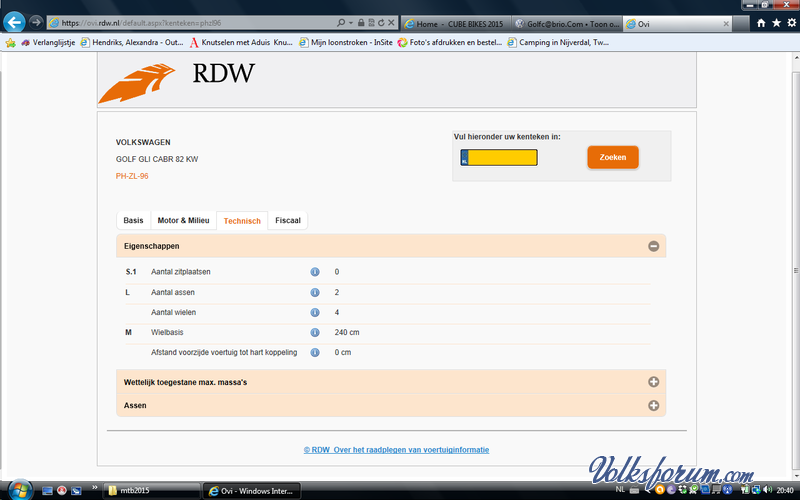This screenshot has width=800, height=500.
Task: Click info icon for Afstand voorzijde voertuig
Action: click(315, 353)
